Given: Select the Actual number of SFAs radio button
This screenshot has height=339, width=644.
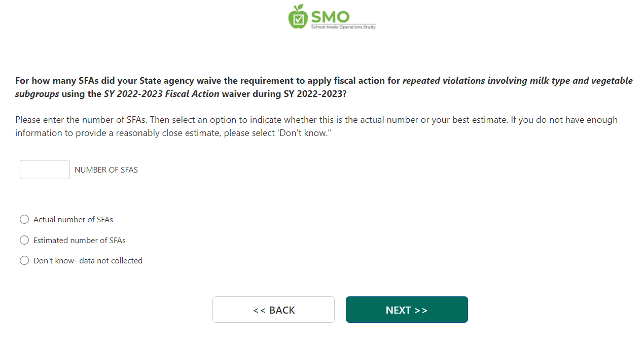Looking at the screenshot, I should (24, 219).
